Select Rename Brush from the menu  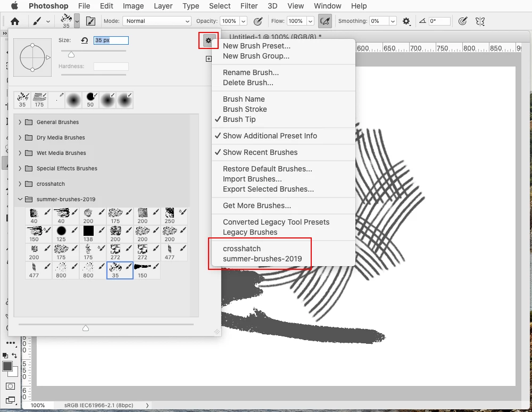(x=251, y=72)
